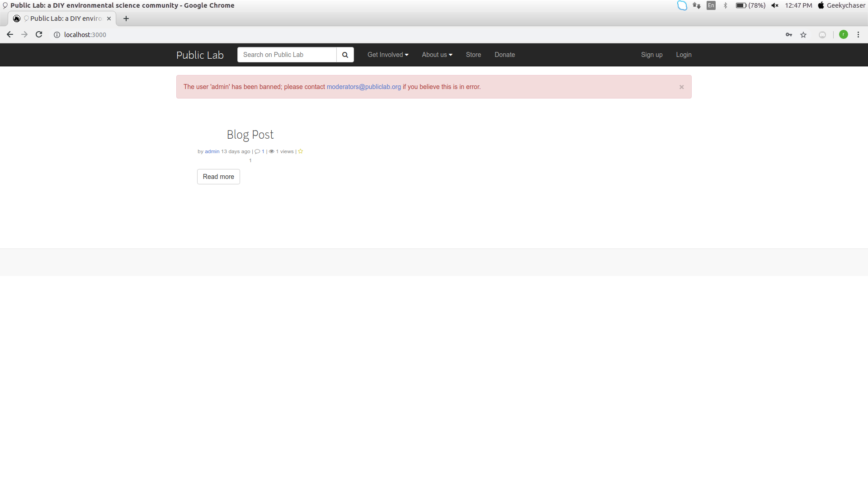Open the Store menu item
Viewport: 868px width, 488px height.
click(x=473, y=55)
